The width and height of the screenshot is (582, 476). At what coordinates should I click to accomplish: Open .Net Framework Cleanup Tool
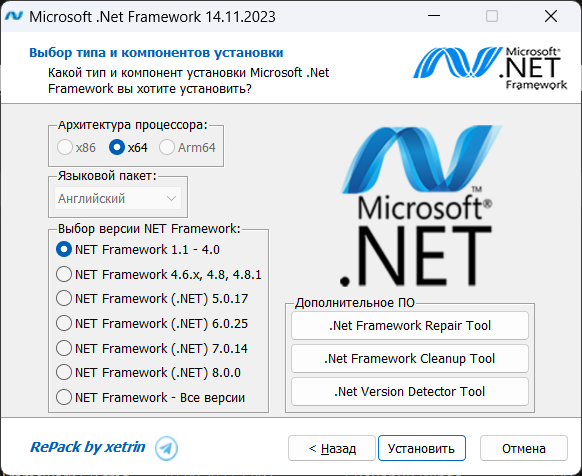click(410, 359)
